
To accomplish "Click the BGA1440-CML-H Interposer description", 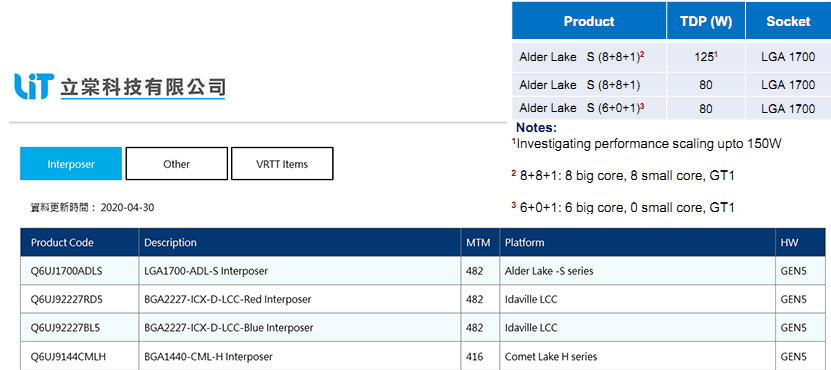I will click(208, 357).
